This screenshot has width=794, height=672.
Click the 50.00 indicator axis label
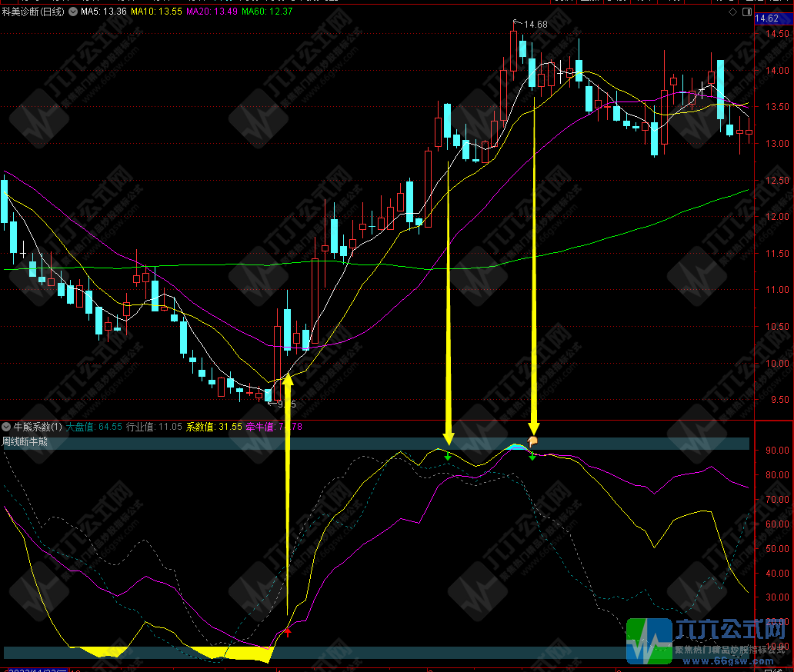point(777,548)
